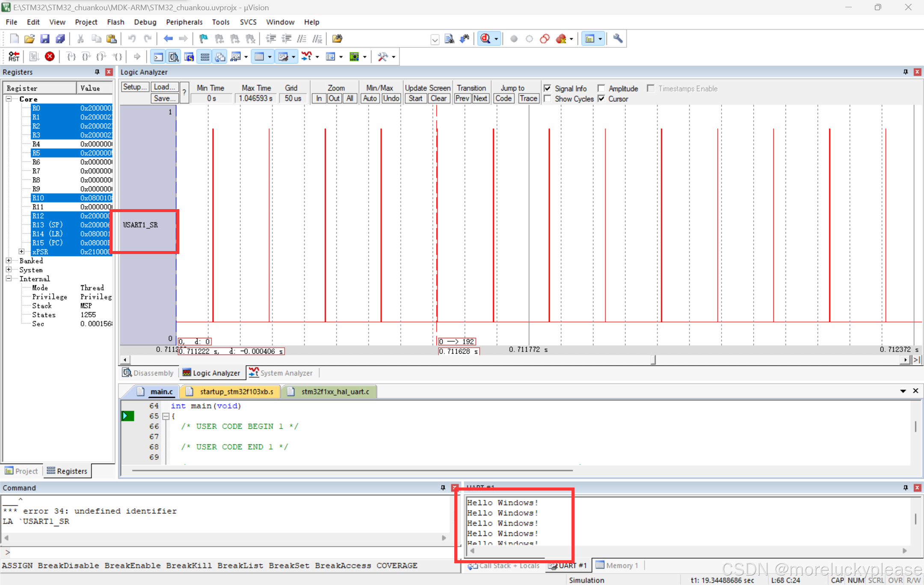Click the Open file folder icon
The image size is (924, 585).
click(29, 39)
